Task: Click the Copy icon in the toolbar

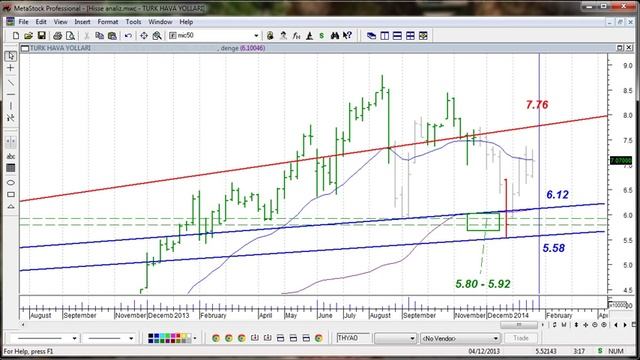Action: 99,36
